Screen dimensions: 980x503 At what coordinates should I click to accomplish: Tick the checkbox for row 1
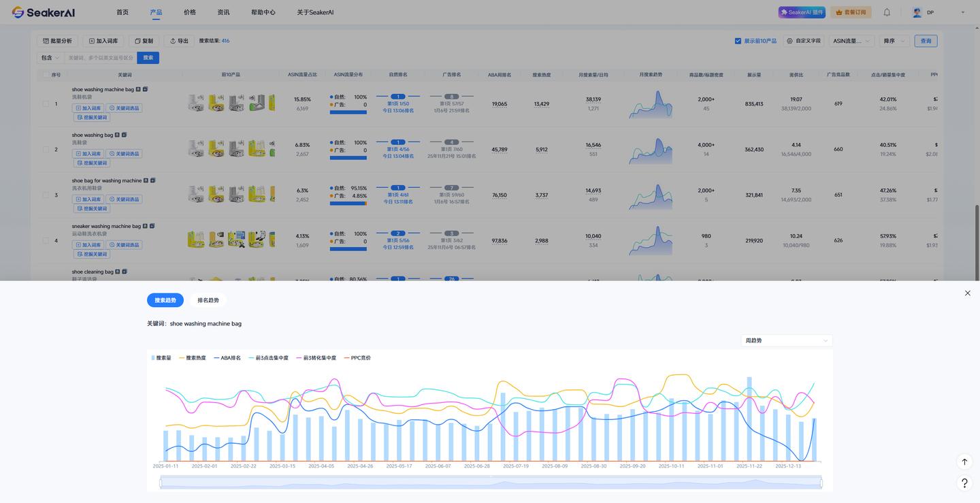tap(46, 104)
